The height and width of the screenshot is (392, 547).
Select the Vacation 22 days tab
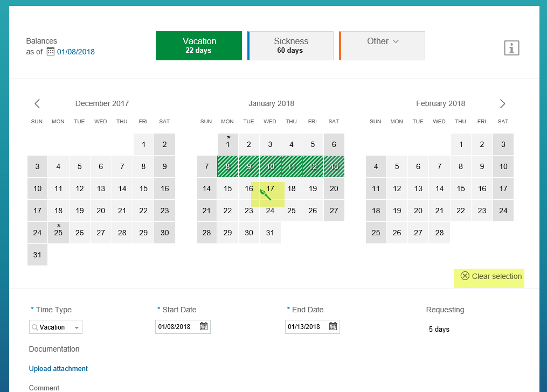(x=199, y=46)
